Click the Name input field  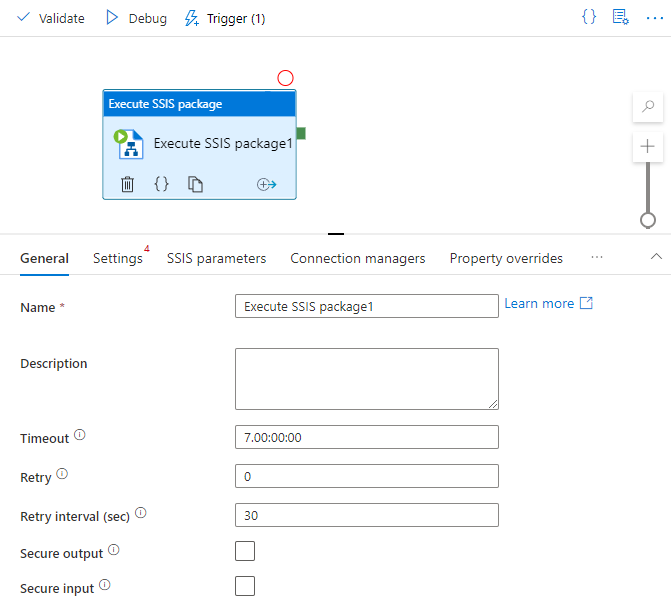click(x=367, y=306)
